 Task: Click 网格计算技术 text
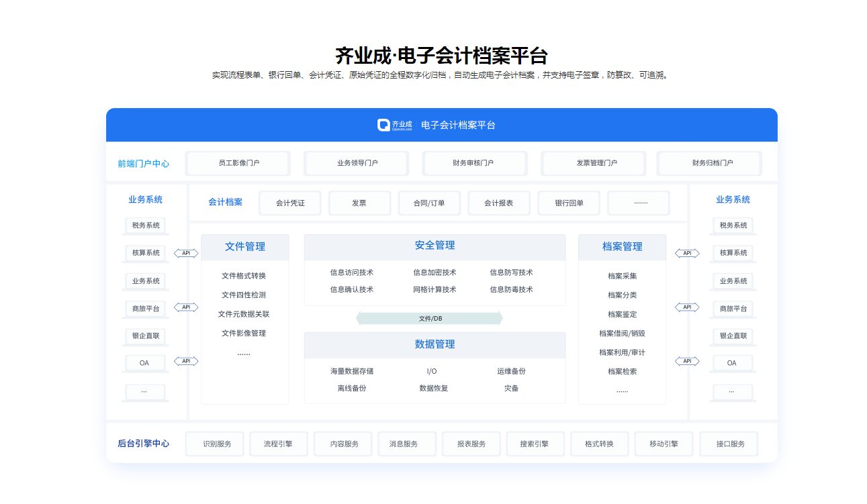pos(435,290)
